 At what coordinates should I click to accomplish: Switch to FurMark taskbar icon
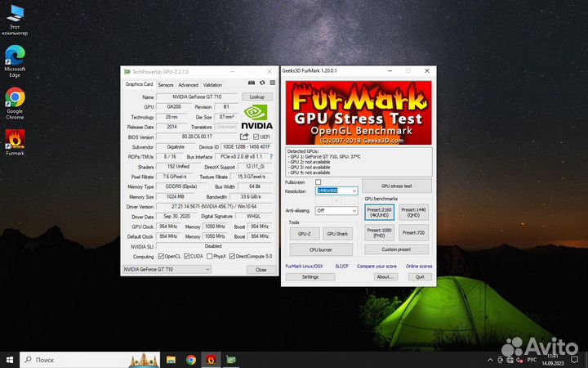click(x=211, y=360)
